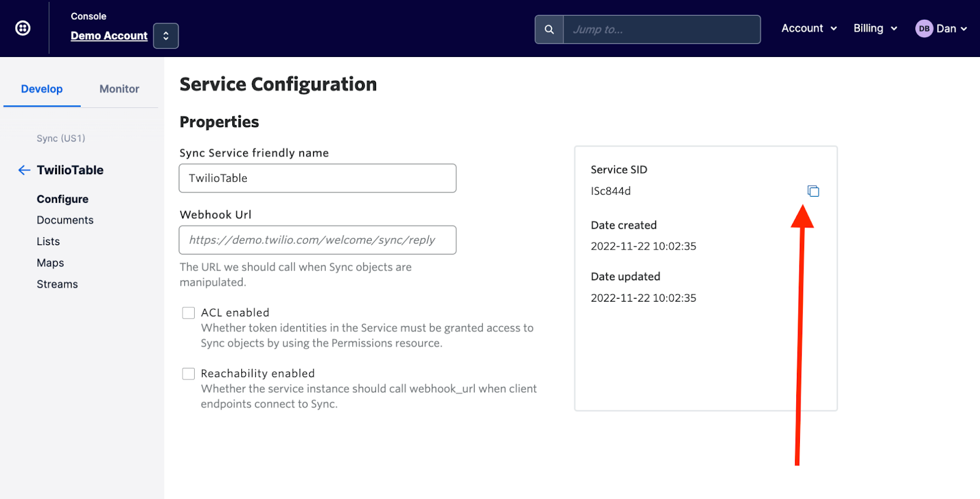980x499 pixels.
Task: Click the Webhook Url input field
Action: pyautogui.click(x=317, y=240)
